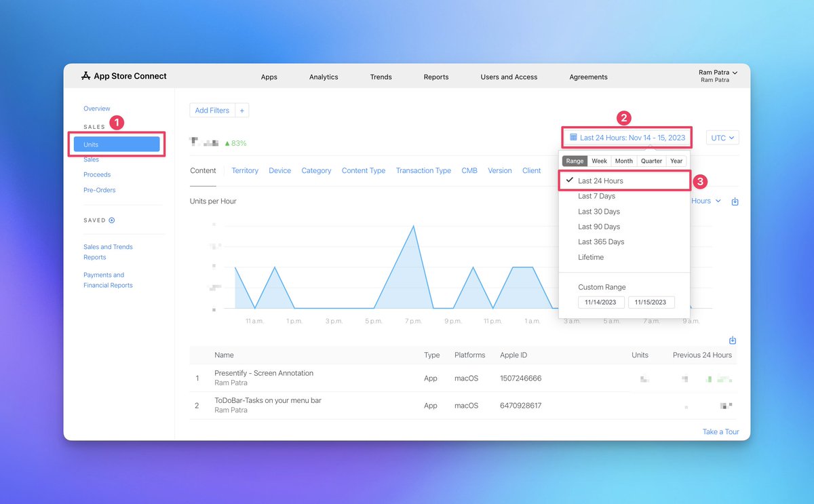Open Overview in the sidebar
Image resolution: width=814 pixels, height=504 pixels.
(x=97, y=109)
